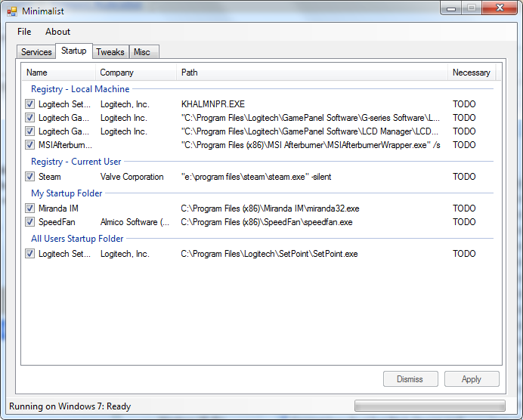Collapse the My Startup Folder group
The image size is (523, 420).
67,193
